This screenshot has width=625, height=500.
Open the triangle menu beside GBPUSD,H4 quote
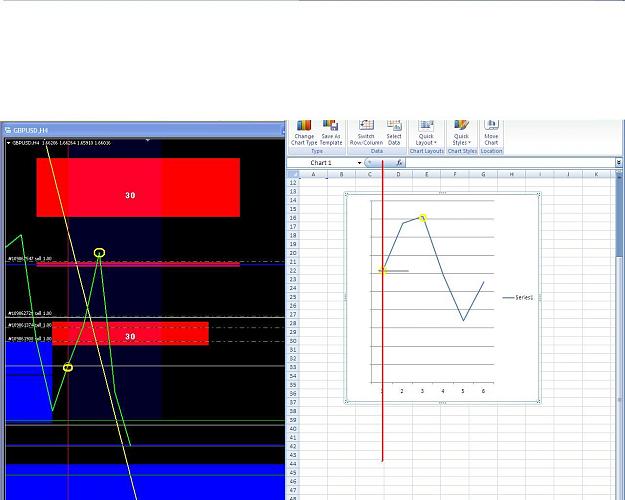[x=8, y=143]
